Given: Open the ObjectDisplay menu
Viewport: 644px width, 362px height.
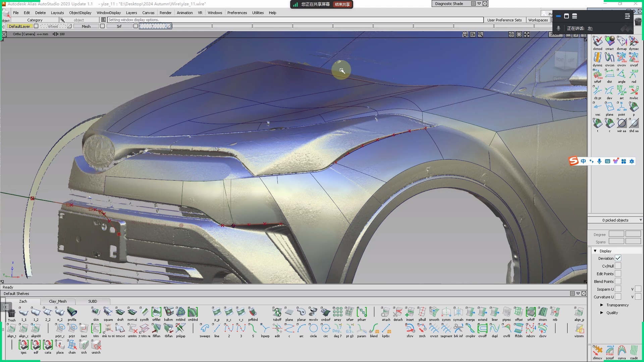Looking at the screenshot, I should click(80, 13).
